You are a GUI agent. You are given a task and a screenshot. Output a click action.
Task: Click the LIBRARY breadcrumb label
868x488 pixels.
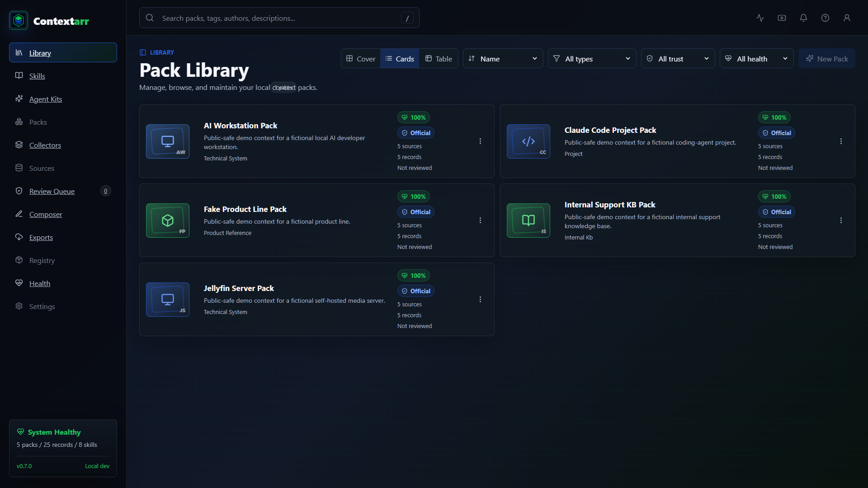point(162,52)
